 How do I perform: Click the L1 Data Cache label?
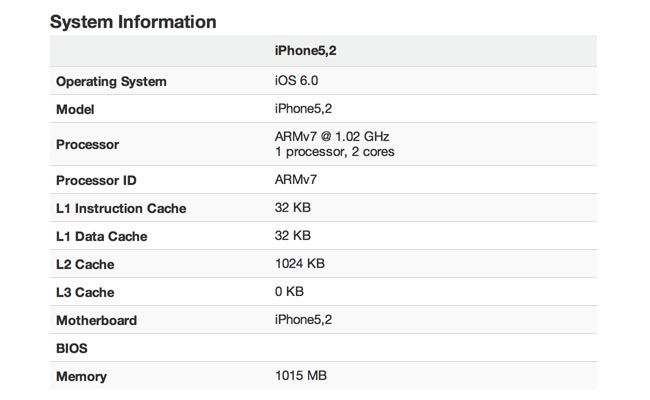tap(101, 237)
